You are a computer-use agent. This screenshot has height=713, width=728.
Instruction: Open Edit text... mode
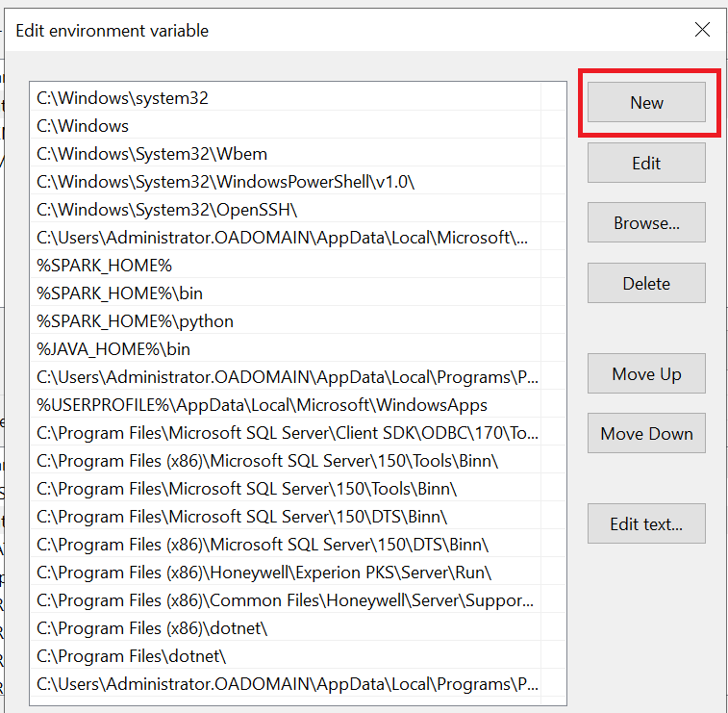click(646, 524)
